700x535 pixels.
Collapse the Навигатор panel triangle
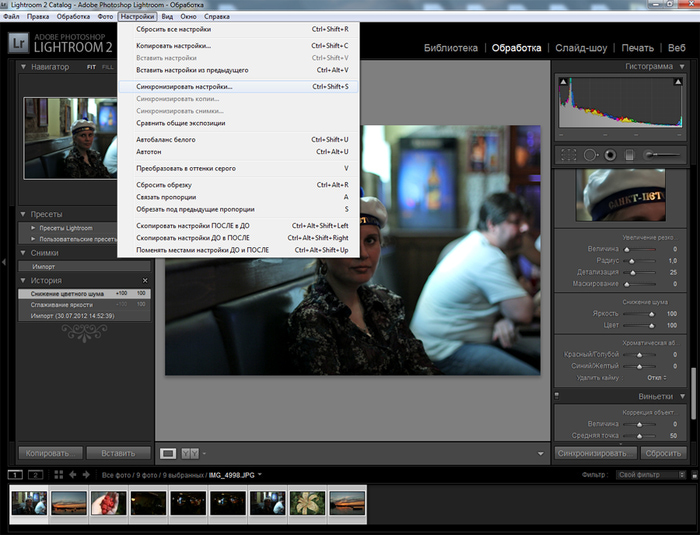coord(23,67)
